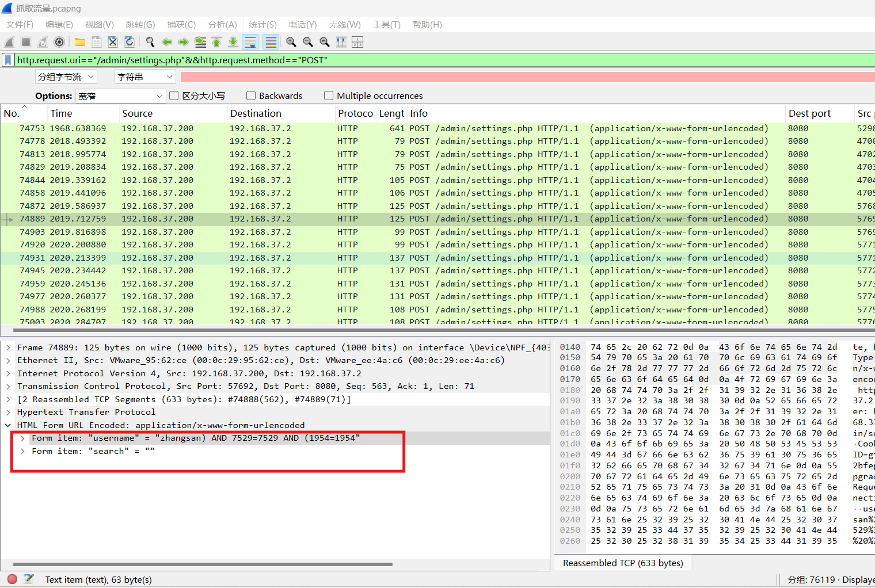This screenshot has width=875, height=588.
Task: Enable the Multiple occurrences checkbox
Action: (329, 96)
